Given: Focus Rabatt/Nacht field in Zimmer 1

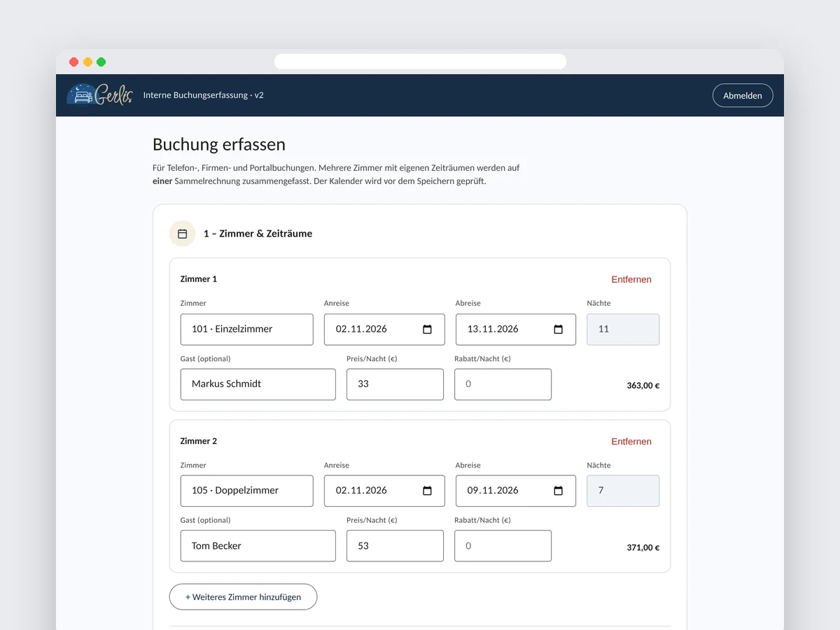Looking at the screenshot, I should 503,384.
